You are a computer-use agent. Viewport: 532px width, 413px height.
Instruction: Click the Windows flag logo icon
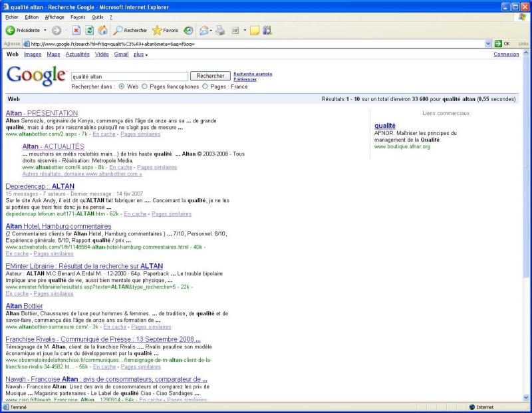coord(523,17)
